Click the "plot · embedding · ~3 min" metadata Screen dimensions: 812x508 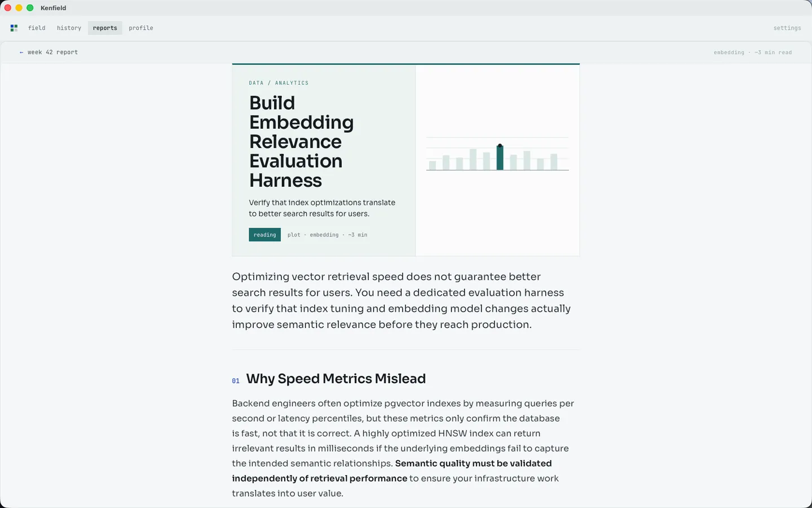pyautogui.click(x=327, y=235)
